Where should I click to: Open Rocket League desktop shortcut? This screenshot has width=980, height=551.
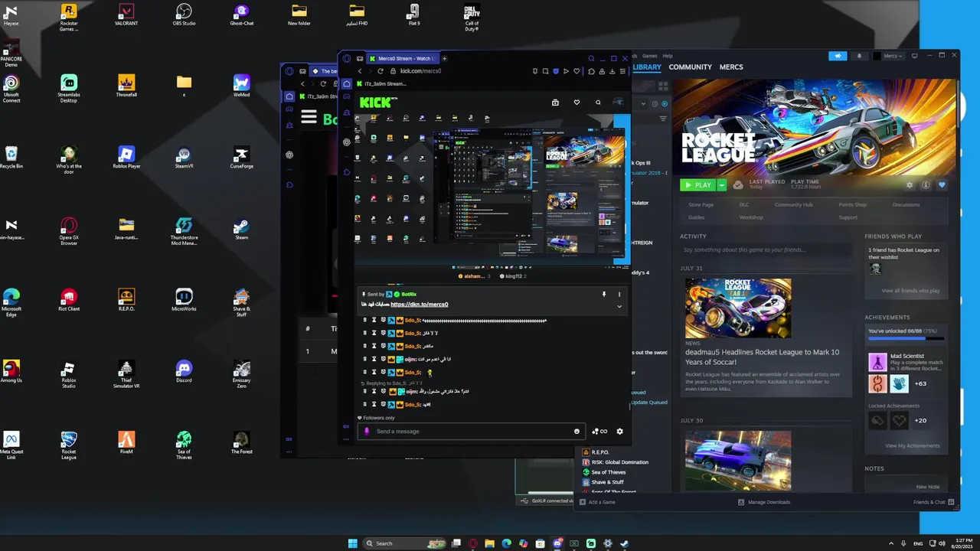[69, 445]
